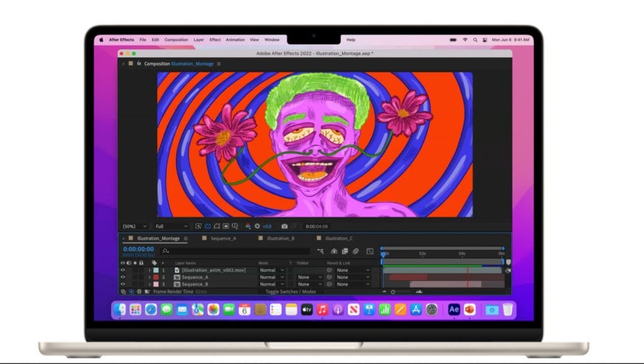Toggle the transparency grid icon in viewer

[207, 226]
